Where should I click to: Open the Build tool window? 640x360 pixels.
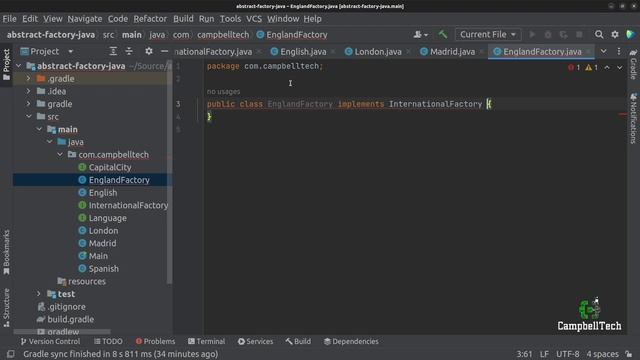[x=298, y=341]
